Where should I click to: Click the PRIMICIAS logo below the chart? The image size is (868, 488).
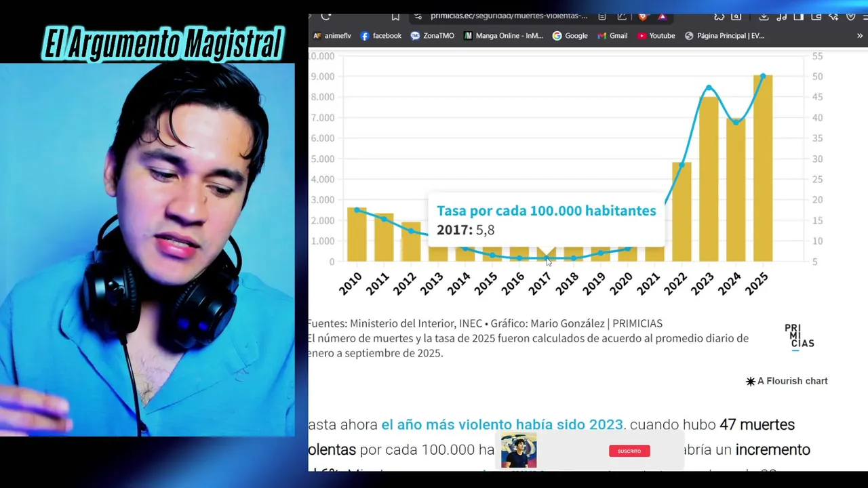coord(800,337)
